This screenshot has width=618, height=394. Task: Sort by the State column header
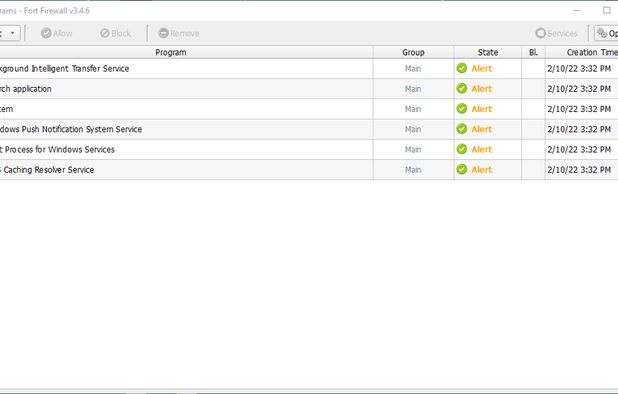[x=488, y=52]
